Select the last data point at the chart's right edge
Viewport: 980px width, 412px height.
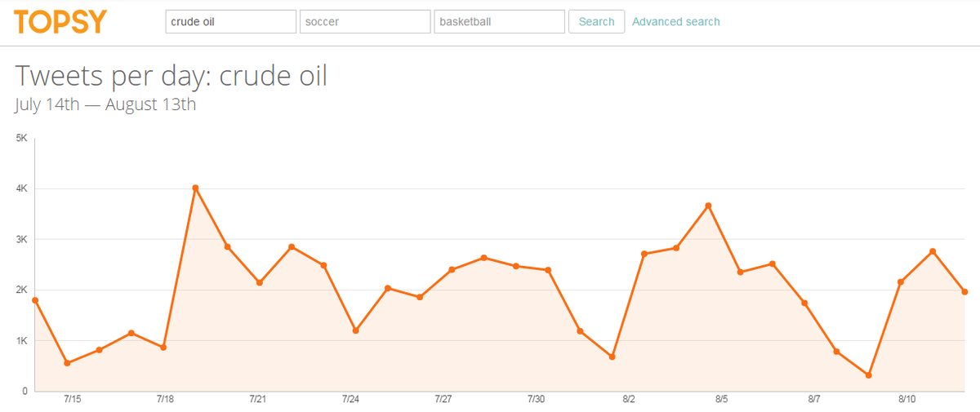click(x=964, y=292)
